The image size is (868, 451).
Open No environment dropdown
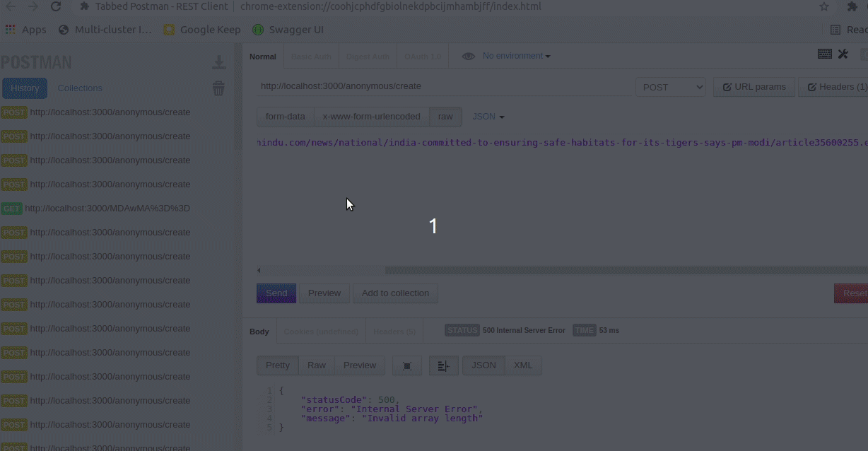(x=516, y=56)
